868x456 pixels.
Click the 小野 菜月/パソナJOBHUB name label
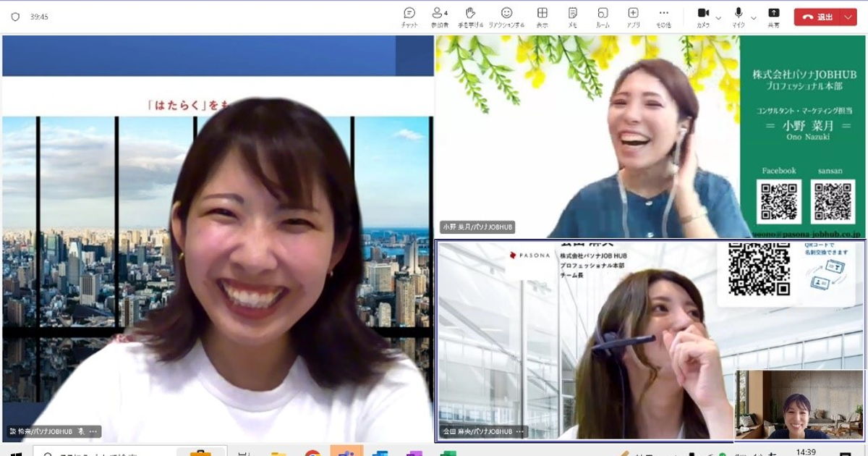(477, 227)
